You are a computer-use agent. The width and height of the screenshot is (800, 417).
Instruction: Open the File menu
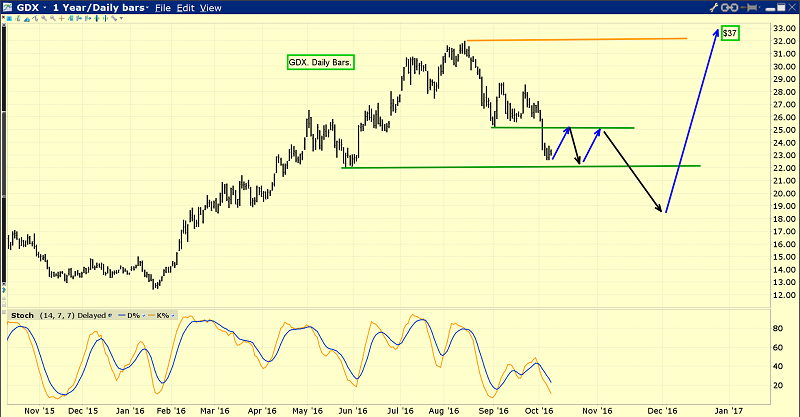point(163,8)
